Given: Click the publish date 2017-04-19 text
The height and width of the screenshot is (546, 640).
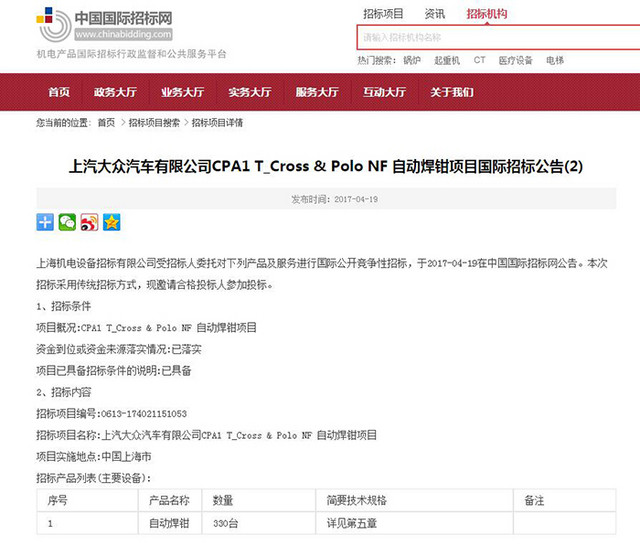Looking at the screenshot, I should coord(356,199).
